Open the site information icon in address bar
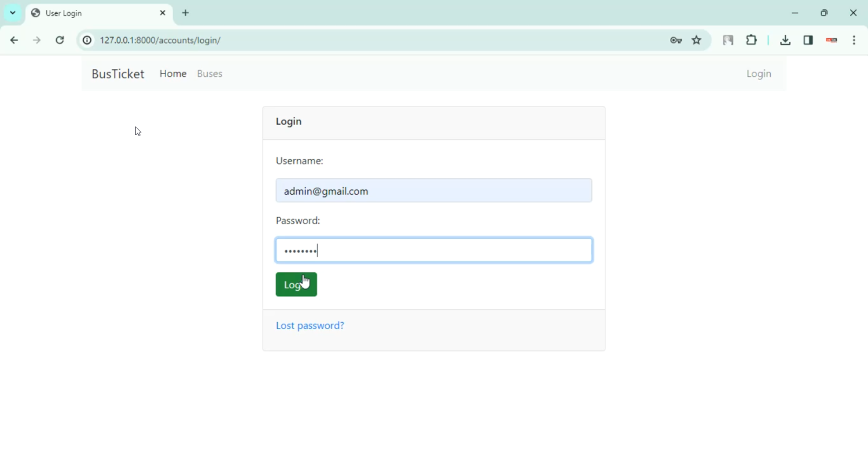 (87, 41)
